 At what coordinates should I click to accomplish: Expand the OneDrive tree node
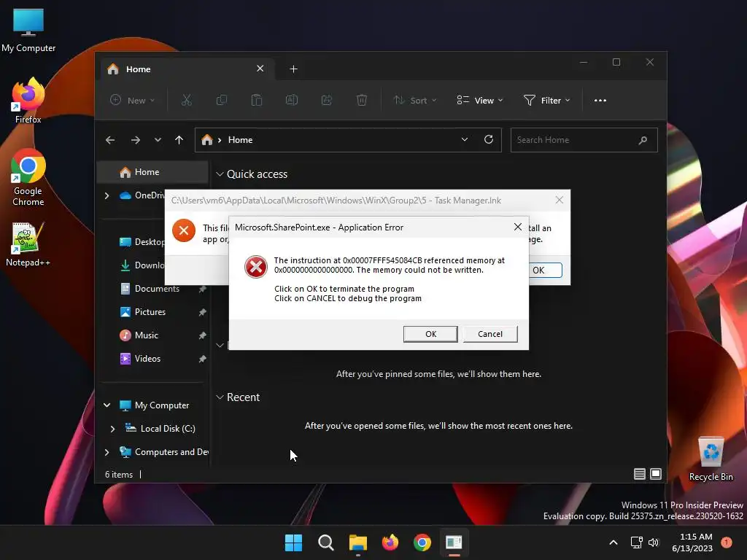107,195
